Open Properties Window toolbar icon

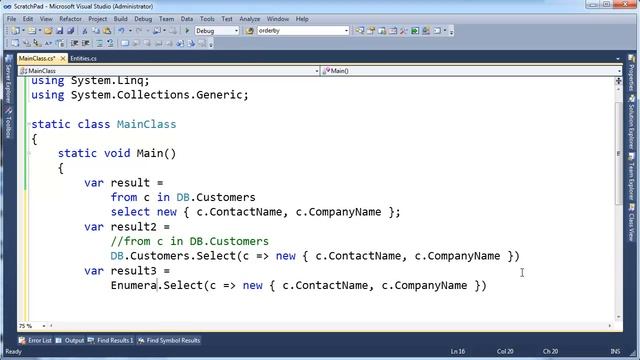[371, 31]
